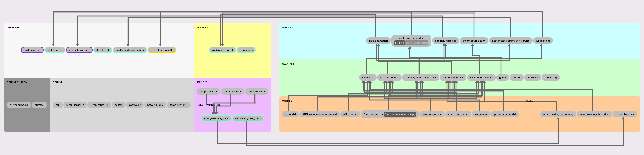644x155 pixels.
Task: Click the safe_adaptation service node
Action: click(x=378, y=41)
